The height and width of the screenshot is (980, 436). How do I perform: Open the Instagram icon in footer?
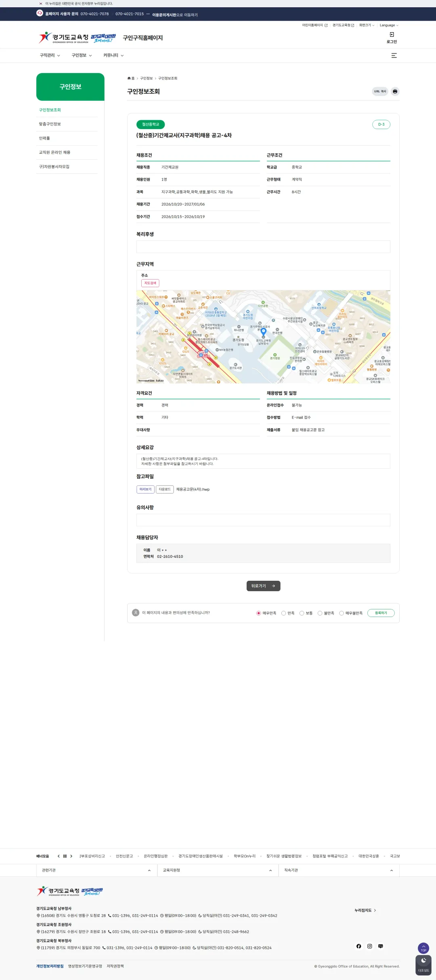[370, 946]
